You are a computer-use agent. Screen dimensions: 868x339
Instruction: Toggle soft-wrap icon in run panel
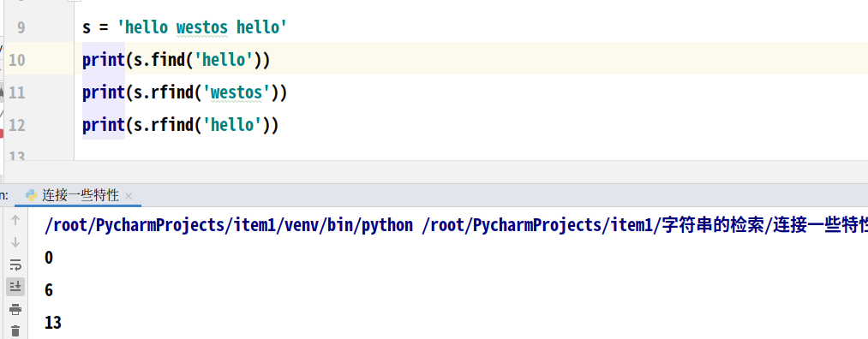point(15,265)
